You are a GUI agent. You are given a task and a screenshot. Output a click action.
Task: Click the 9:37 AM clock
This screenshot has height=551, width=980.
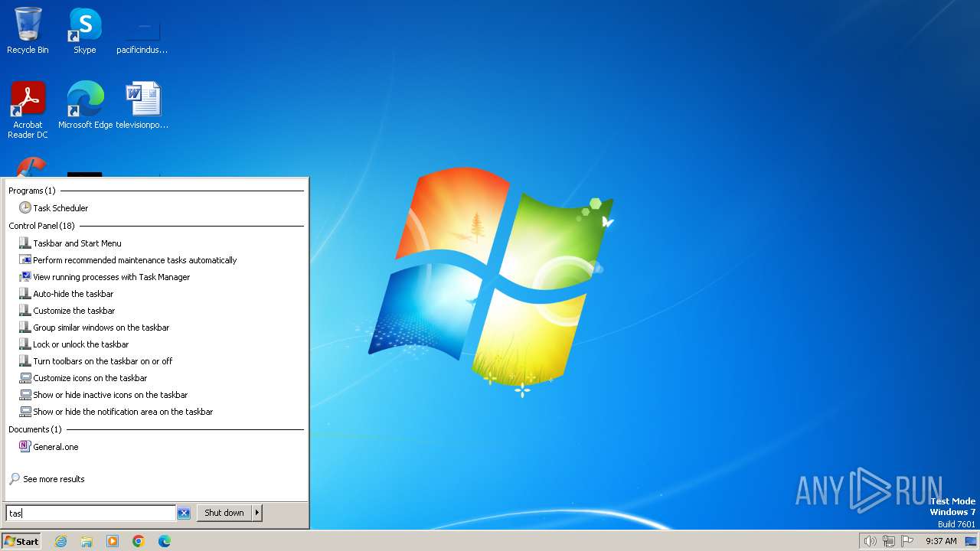click(x=941, y=541)
